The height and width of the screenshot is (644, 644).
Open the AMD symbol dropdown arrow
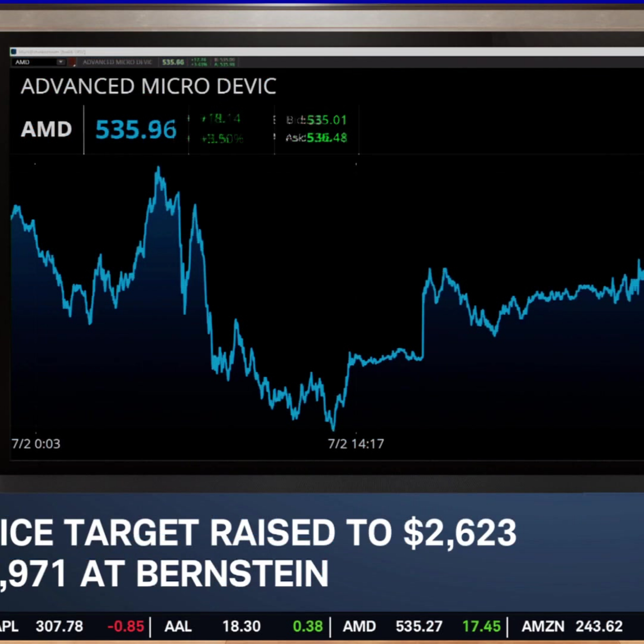click(x=61, y=62)
